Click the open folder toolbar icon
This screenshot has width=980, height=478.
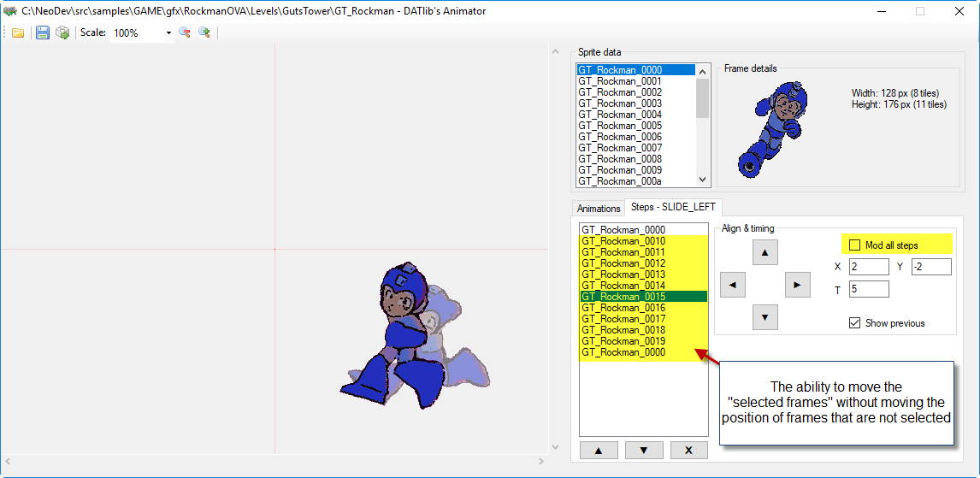pyautogui.click(x=17, y=32)
